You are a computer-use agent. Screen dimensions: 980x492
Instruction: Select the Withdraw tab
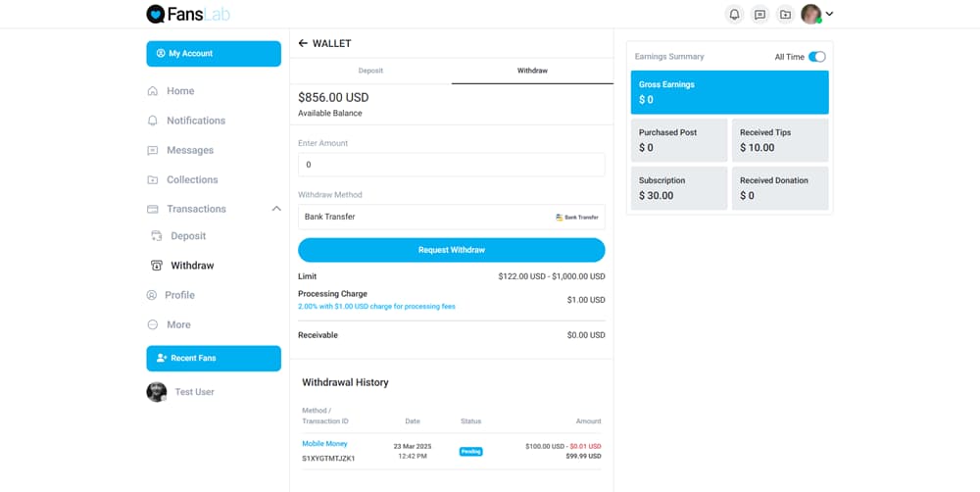(532, 71)
